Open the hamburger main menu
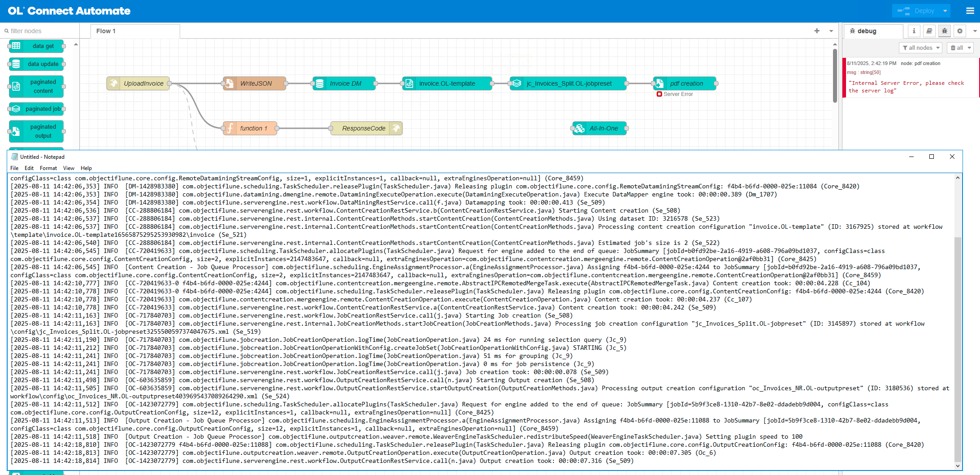The image size is (980, 475). 970,11
